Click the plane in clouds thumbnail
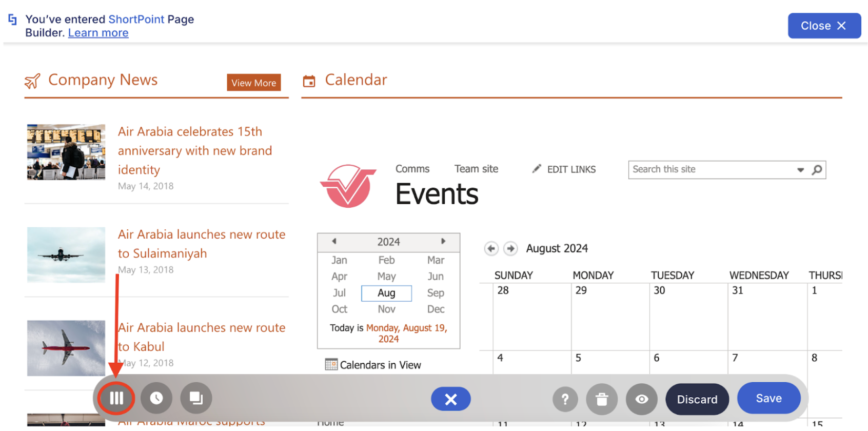 (66, 255)
